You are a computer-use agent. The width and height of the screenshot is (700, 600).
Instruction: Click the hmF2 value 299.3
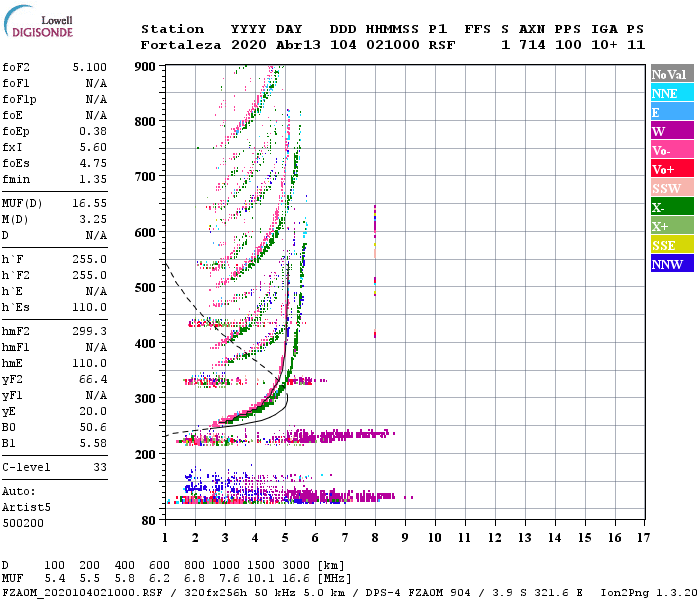click(x=90, y=331)
